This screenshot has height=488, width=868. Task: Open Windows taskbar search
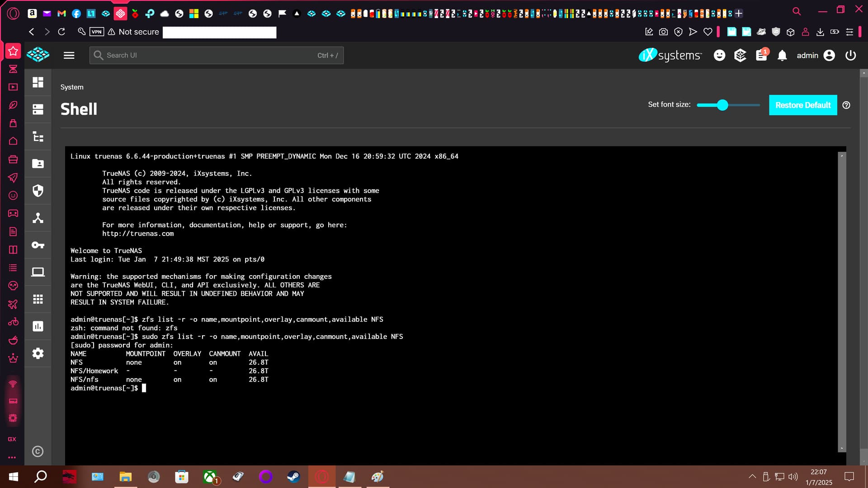pos(41,477)
